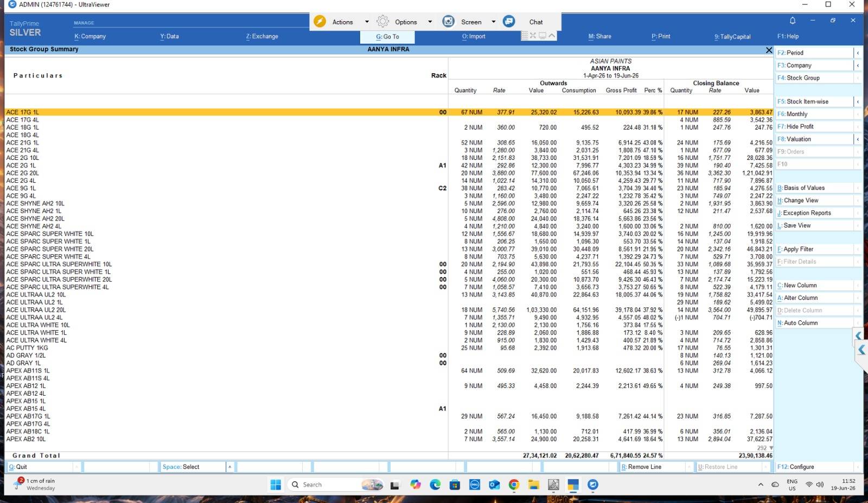The height and width of the screenshot is (503, 868).
Task: Click E: Apply Filter button
Action: pos(814,249)
